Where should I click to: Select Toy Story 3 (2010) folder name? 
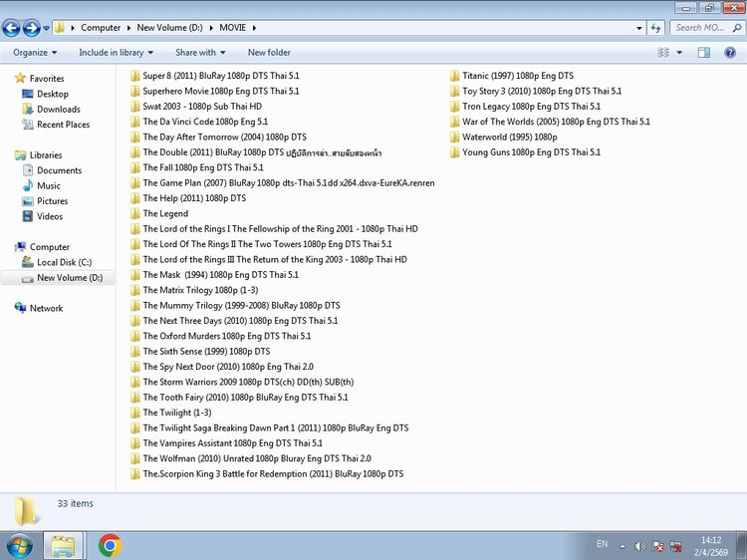[542, 91]
